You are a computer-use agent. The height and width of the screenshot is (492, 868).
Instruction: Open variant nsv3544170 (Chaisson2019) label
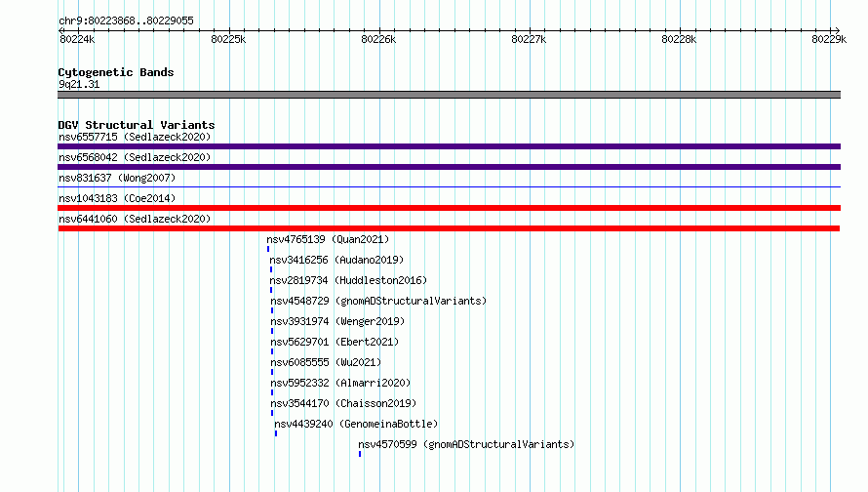(x=343, y=403)
